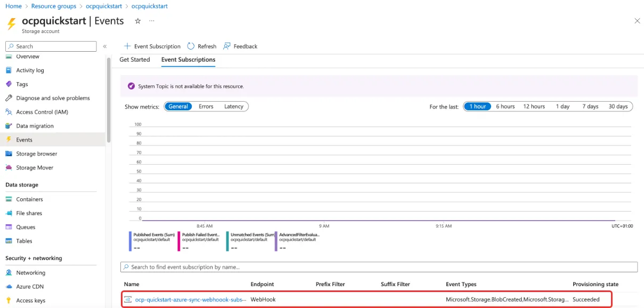
Task: Toggle AdvancedFilterEvaluation legend item
Action: [297, 241]
